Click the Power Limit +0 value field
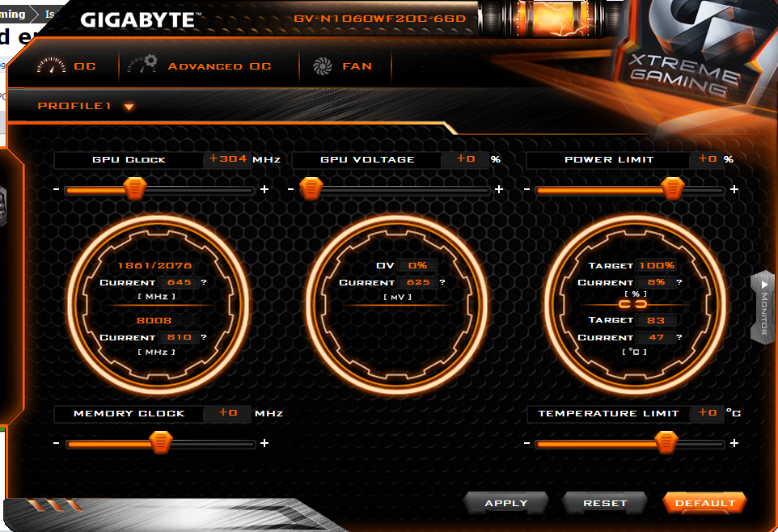 [707, 159]
